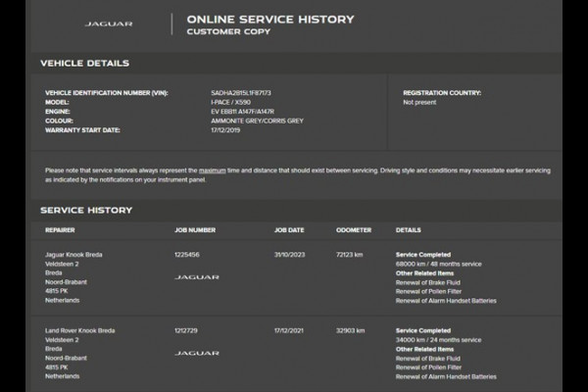The height and width of the screenshot is (392, 588).
Task: Click Service Completed for job 1212729
Action: (423, 330)
